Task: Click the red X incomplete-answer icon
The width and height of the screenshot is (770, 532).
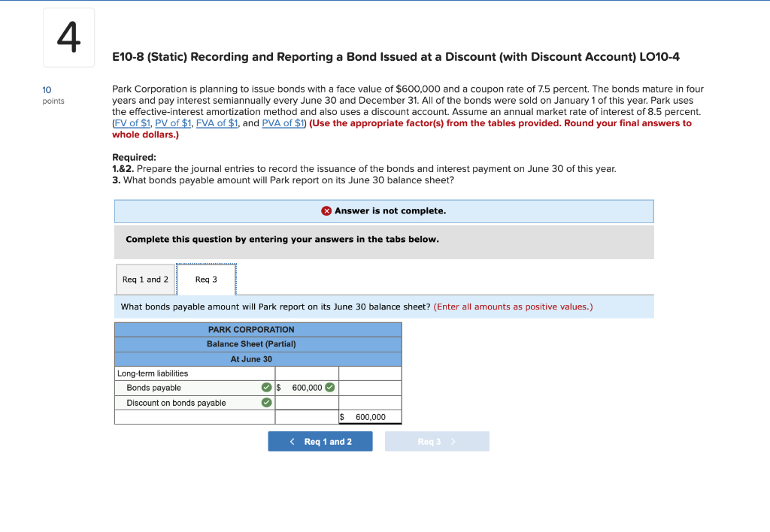Action: (327, 211)
